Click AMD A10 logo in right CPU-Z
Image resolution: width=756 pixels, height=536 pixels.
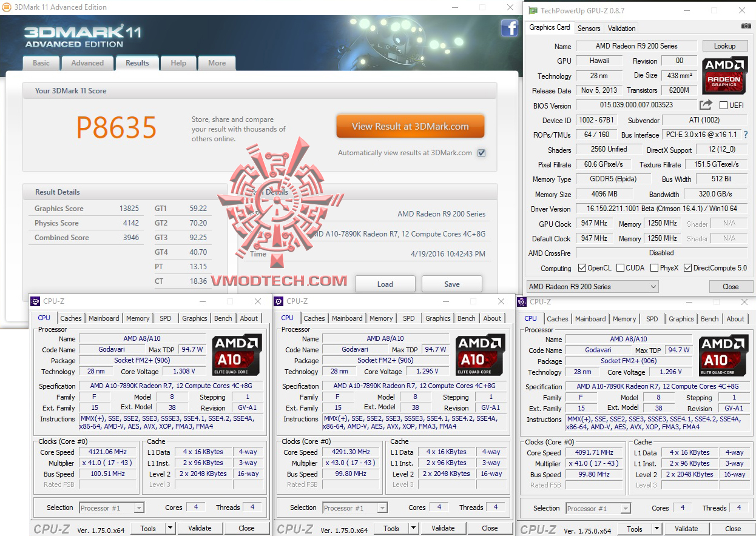[x=724, y=355]
